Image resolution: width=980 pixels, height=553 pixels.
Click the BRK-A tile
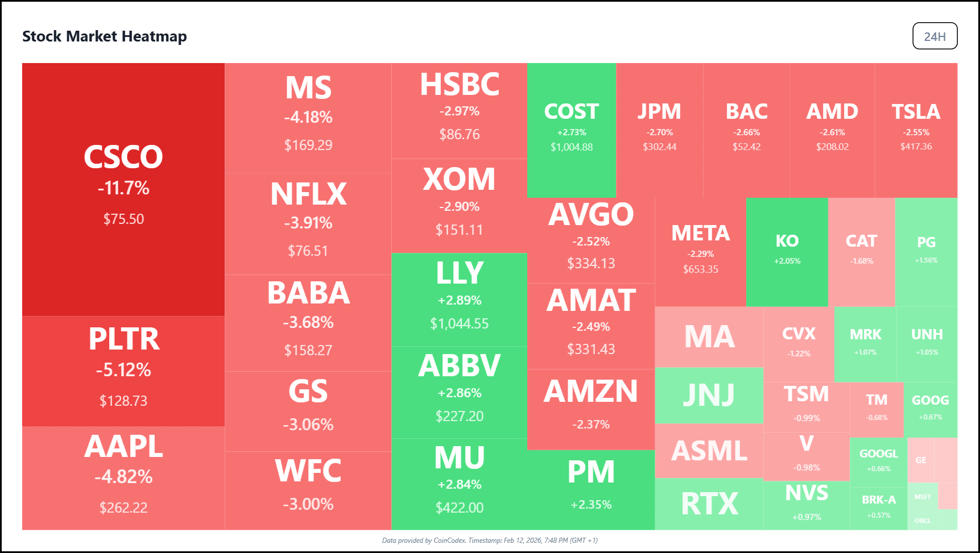pyautogui.click(x=878, y=506)
